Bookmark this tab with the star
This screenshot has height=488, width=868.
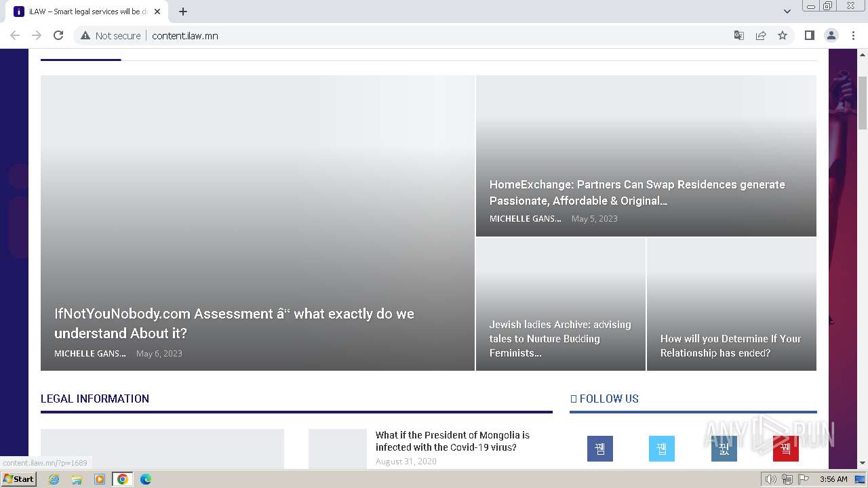(783, 35)
